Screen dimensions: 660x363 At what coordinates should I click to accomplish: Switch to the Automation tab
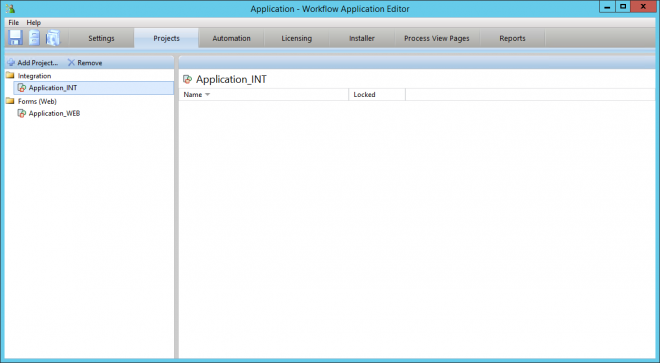click(232, 38)
